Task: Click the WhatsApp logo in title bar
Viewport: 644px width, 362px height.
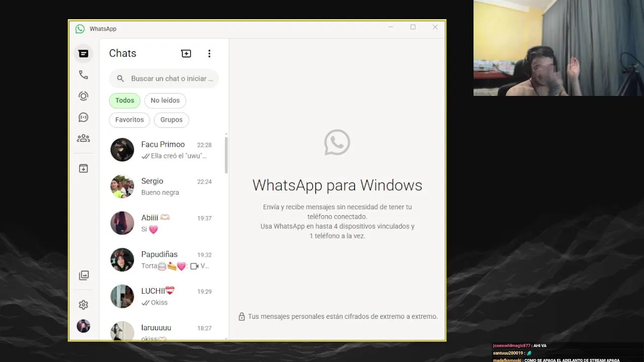Action: click(80, 29)
